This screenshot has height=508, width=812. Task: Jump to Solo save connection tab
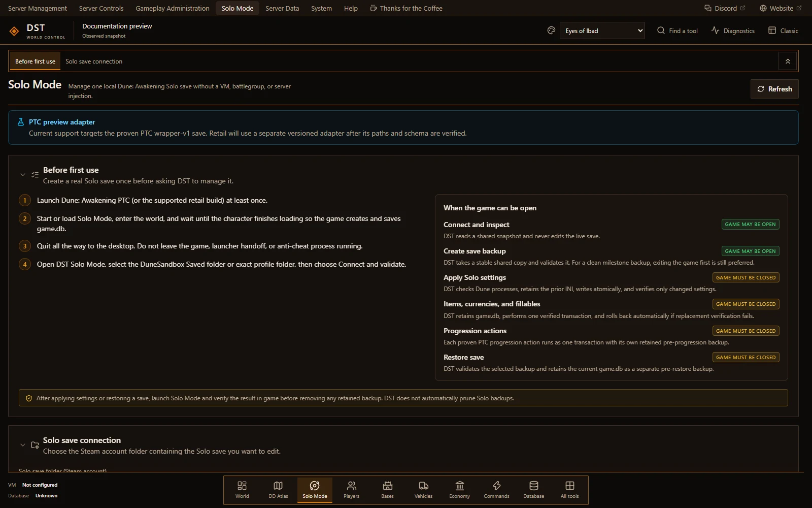point(94,61)
